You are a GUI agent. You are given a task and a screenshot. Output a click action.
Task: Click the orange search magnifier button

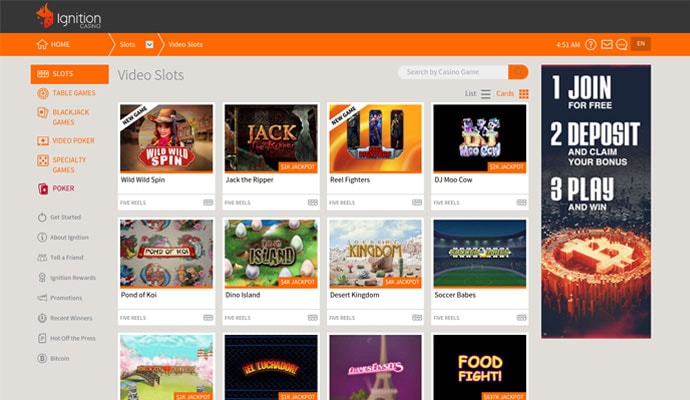tap(518, 72)
